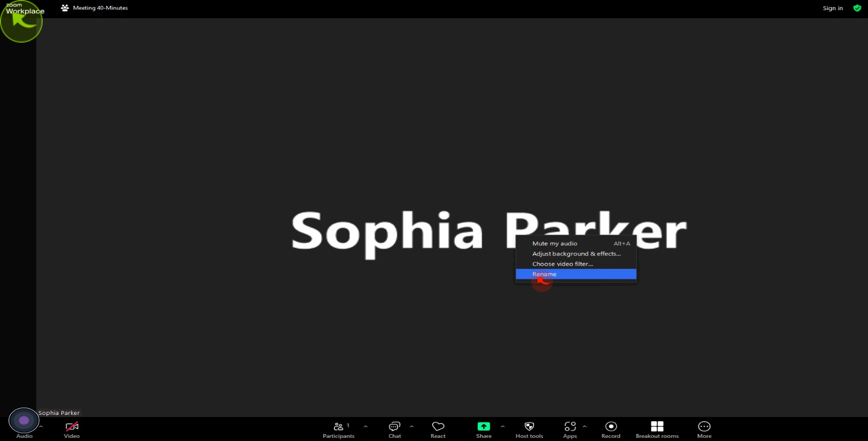The image size is (868, 441).
Task: Open the React emoji menu
Action: point(438,429)
